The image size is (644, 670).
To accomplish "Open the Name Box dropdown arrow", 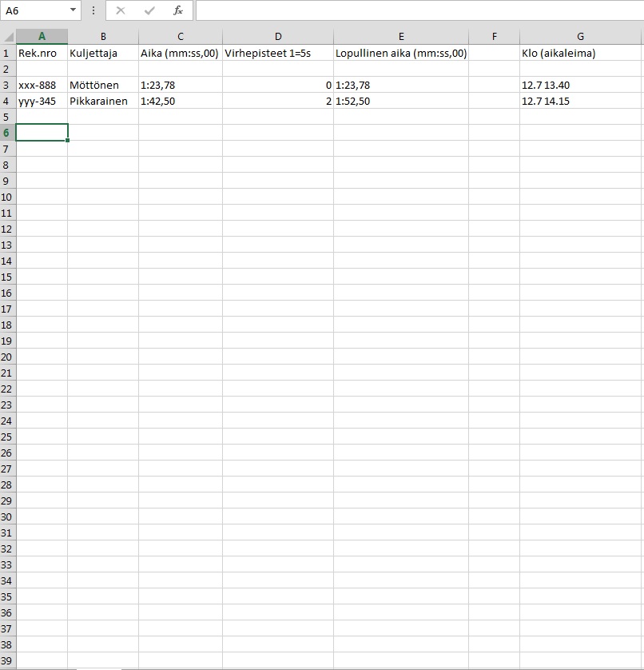I will 74,10.
